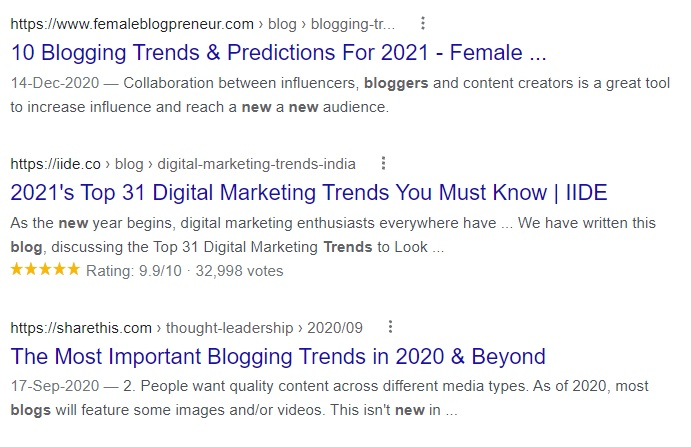The height and width of the screenshot is (447, 691).
Task: Open 'The Most Important Blogging Trends in 2020' result
Action: click(278, 356)
